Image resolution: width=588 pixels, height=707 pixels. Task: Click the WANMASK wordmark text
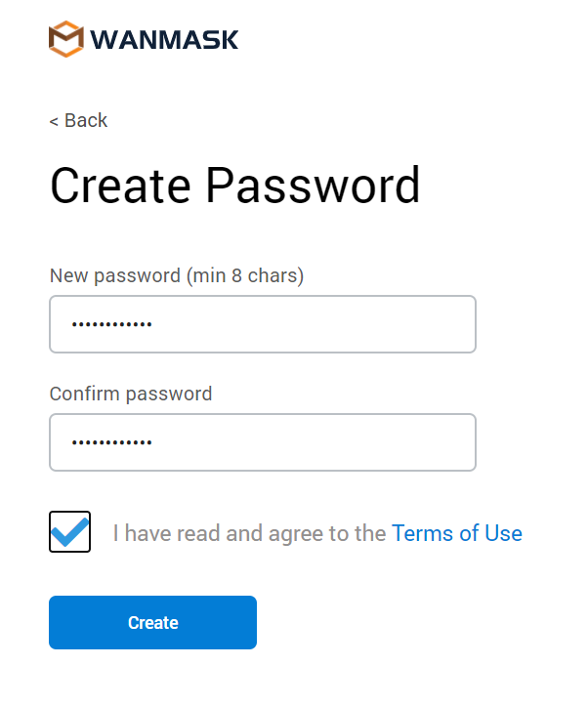[164, 40]
